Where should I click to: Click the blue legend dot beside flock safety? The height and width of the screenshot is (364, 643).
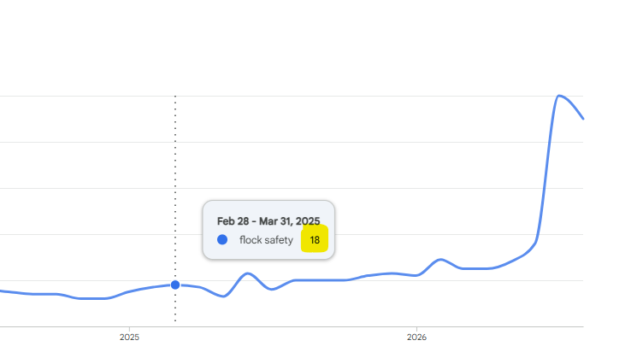click(222, 240)
